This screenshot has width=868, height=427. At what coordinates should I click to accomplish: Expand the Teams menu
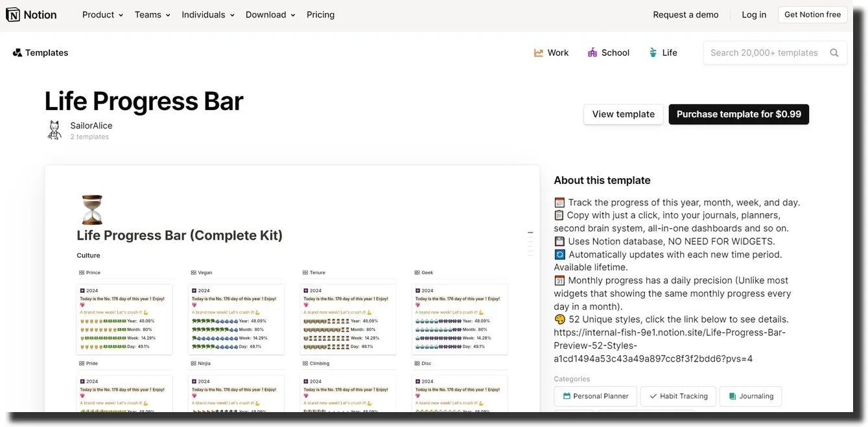point(152,14)
